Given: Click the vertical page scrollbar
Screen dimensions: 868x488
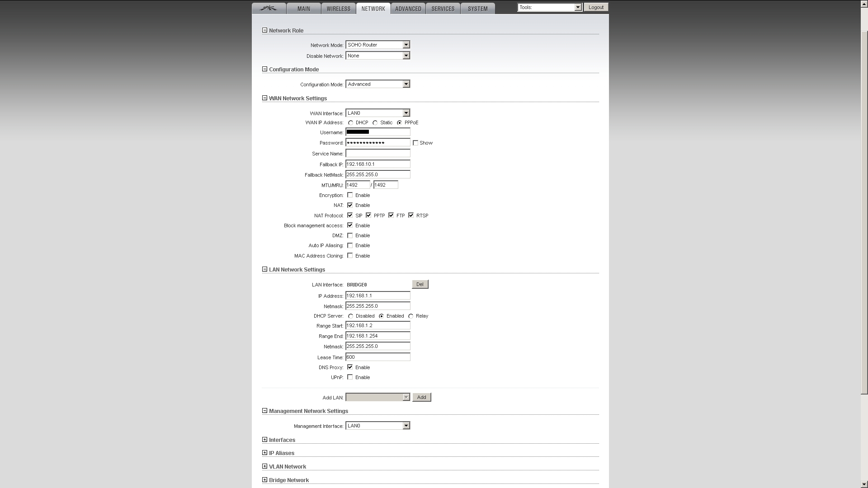Looking at the screenshot, I should point(864,212).
